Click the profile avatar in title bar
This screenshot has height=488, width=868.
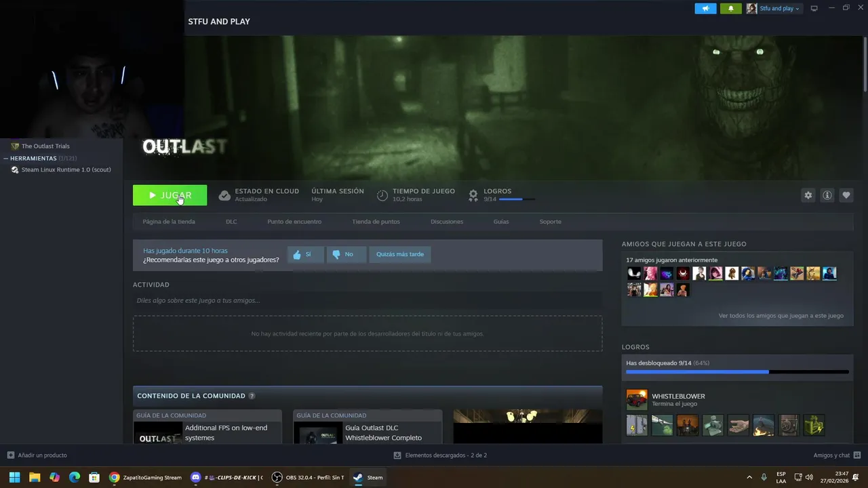pos(752,8)
